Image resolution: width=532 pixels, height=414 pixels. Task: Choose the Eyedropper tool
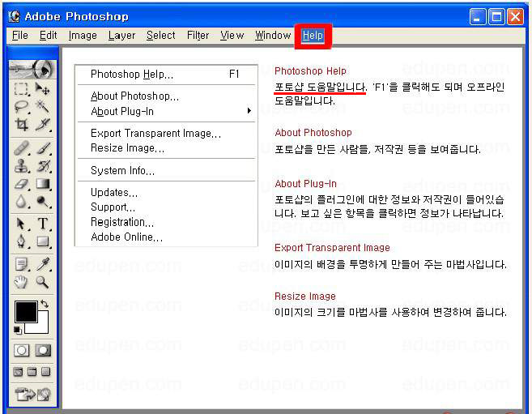point(43,264)
